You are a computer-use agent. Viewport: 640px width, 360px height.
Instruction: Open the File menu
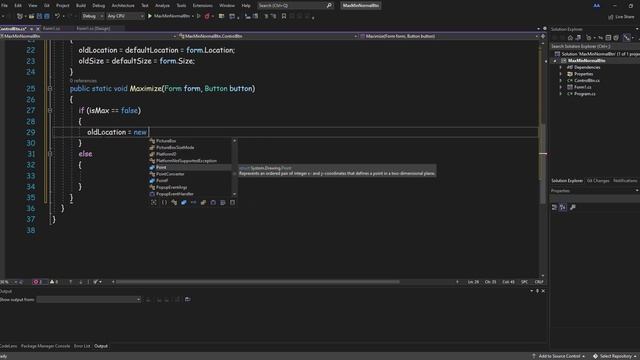(x=4, y=5)
